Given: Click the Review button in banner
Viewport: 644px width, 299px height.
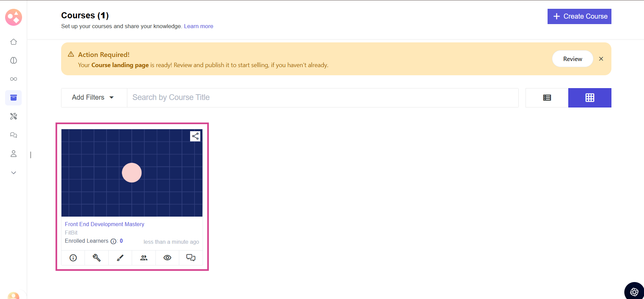Looking at the screenshot, I should (x=572, y=59).
